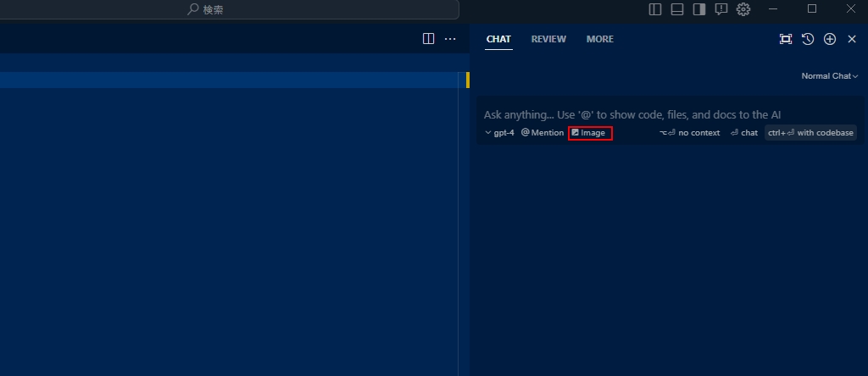Switch to the REVIEW tab
The width and height of the screenshot is (868, 376).
[x=548, y=39]
